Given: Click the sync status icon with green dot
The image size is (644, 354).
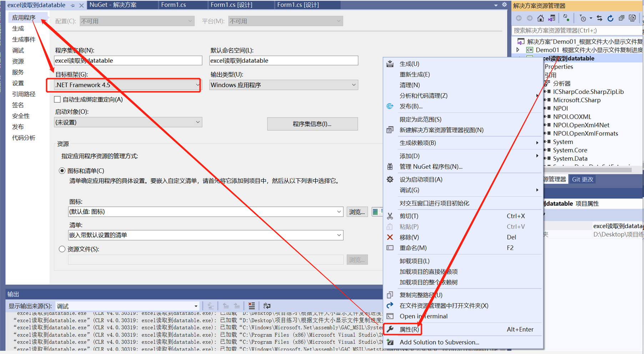Looking at the screenshot, I should [x=566, y=18].
